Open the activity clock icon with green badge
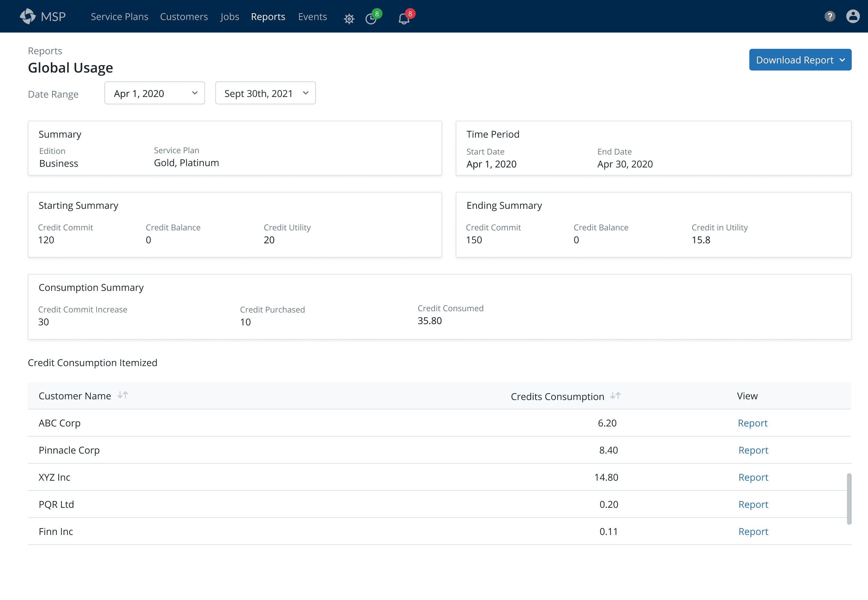 [x=371, y=18]
